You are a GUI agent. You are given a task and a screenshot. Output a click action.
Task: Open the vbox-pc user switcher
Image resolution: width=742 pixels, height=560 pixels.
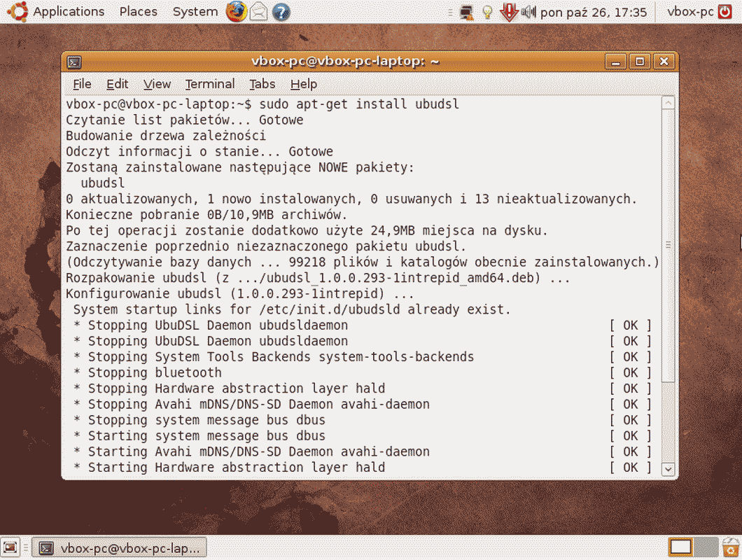(690, 11)
